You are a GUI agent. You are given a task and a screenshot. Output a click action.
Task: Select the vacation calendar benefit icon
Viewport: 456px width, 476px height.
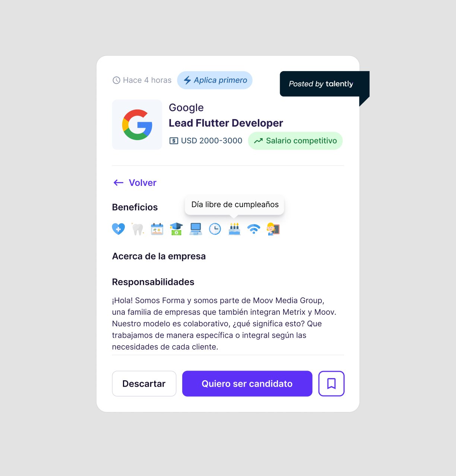tap(157, 229)
